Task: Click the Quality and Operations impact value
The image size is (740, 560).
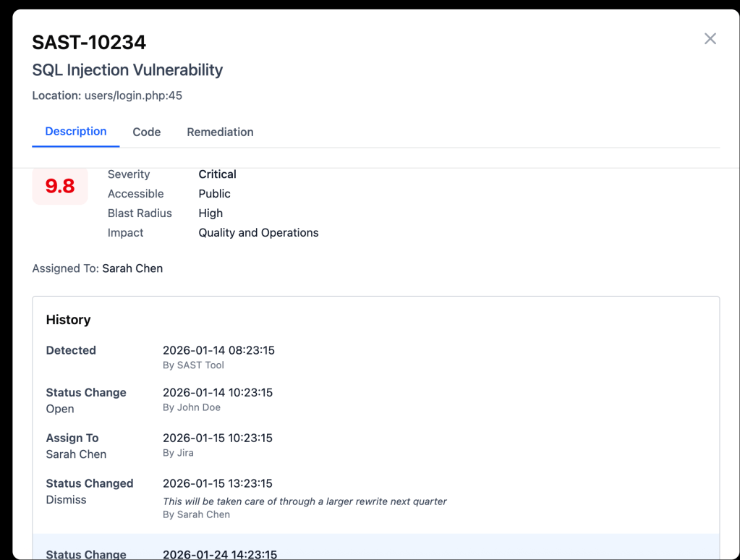Action: click(258, 233)
